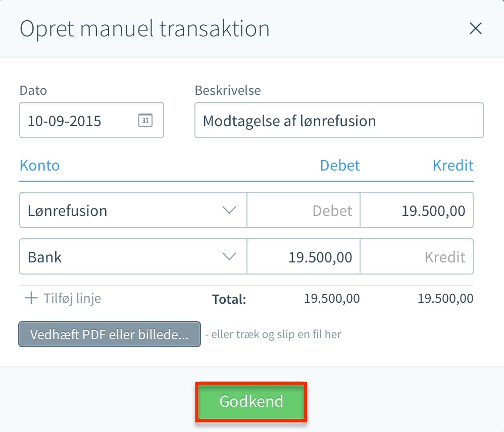
Task: Click the Konto column header
Action: pos(39,166)
